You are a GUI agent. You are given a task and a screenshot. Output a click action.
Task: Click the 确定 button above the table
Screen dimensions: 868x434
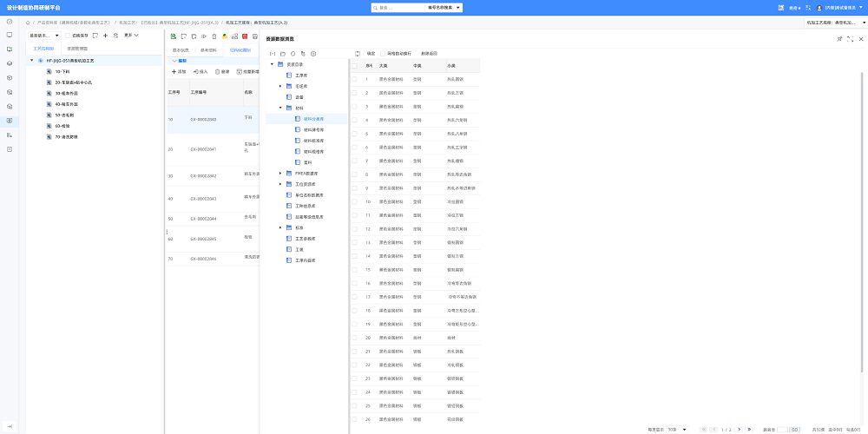(371, 54)
